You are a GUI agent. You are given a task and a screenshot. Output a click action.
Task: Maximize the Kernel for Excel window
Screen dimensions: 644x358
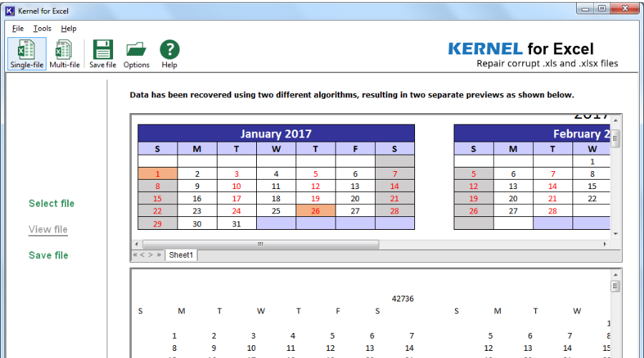602,9
